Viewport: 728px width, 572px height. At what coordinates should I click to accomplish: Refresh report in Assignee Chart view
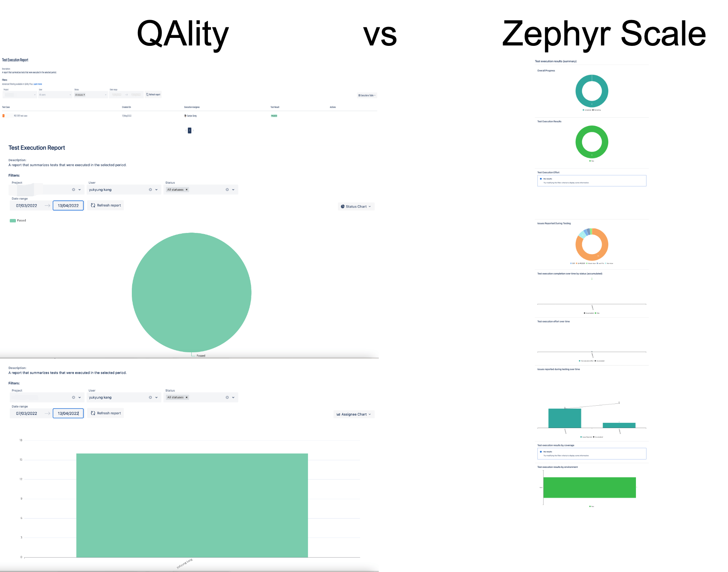click(106, 413)
